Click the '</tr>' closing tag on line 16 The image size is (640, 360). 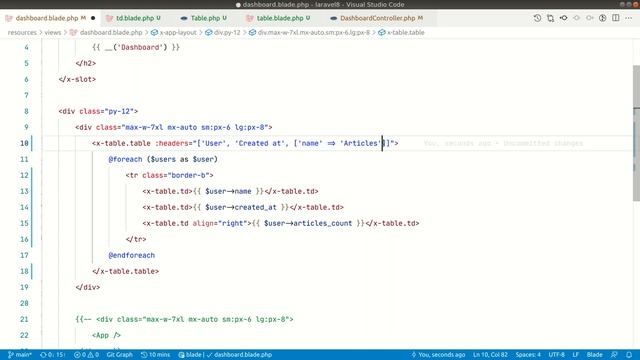tap(136, 239)
